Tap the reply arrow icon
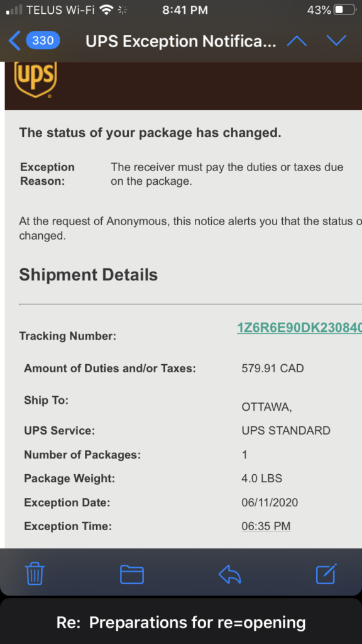 [230, 574]
